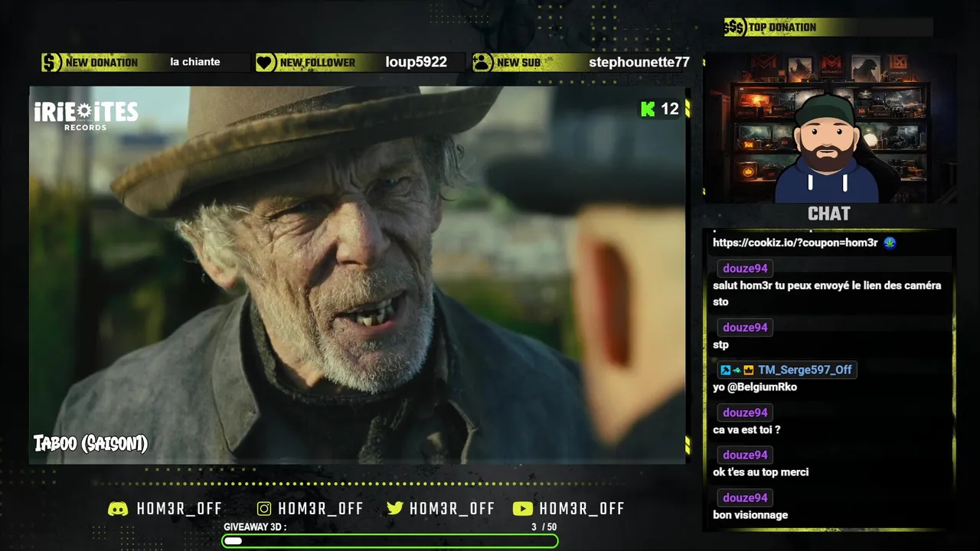Click the dollar sign New Donation icon

(51, 63)
